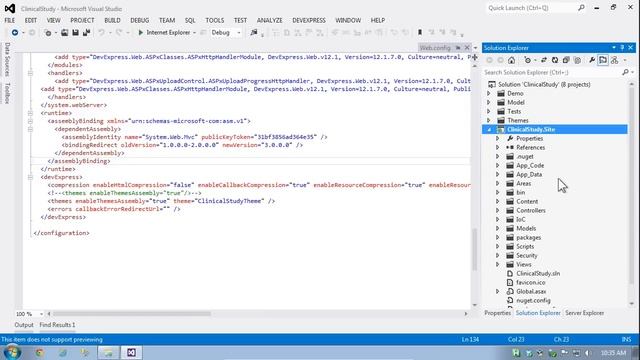The width and height of the screenshot is (640, 360).
Task: Open the editor zoom 100 % dropdown
Action: tap(41, 314)
